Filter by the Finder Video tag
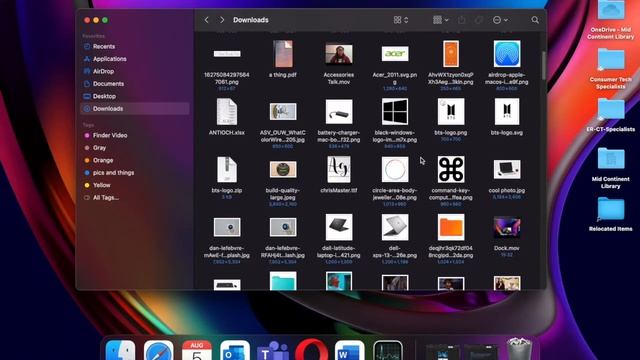The height and width of the screenshot is (360, 640). 135,135
